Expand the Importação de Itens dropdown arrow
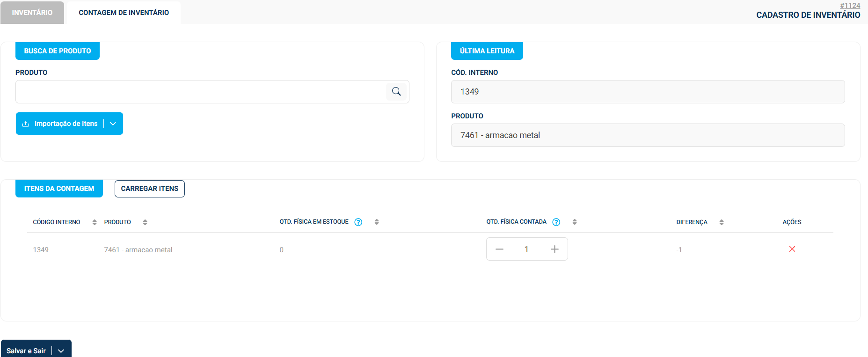 tap(113, 124)
